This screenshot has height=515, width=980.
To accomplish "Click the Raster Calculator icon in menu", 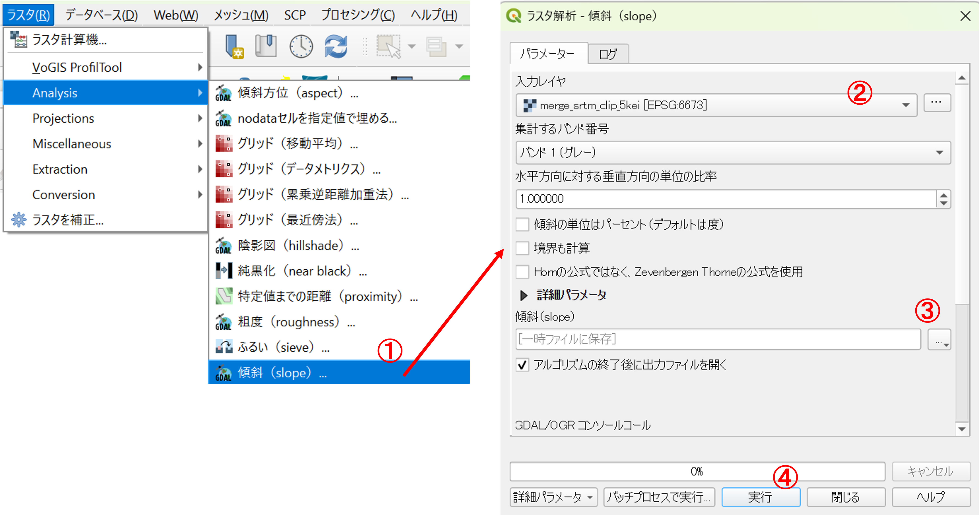I will [18, 39].
